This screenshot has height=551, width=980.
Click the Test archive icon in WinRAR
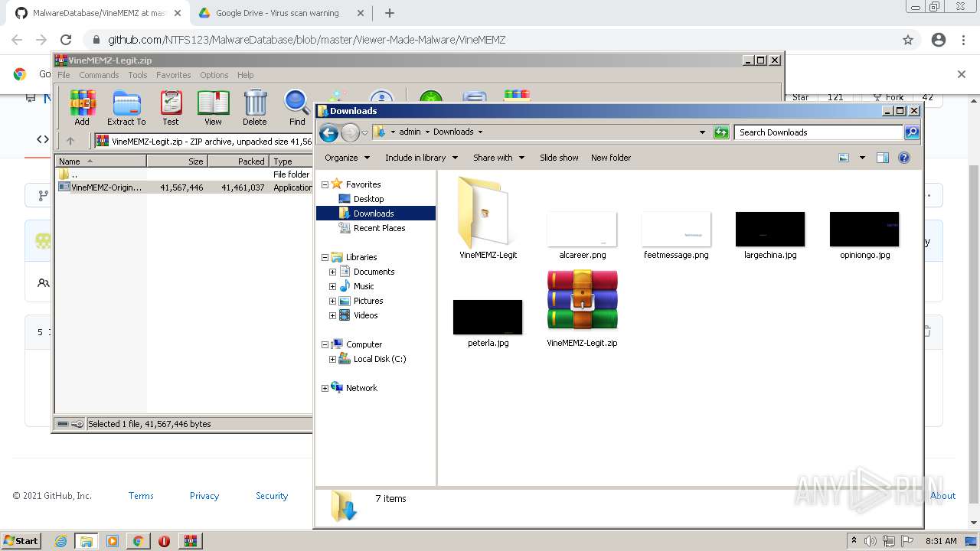coord(171,107)
